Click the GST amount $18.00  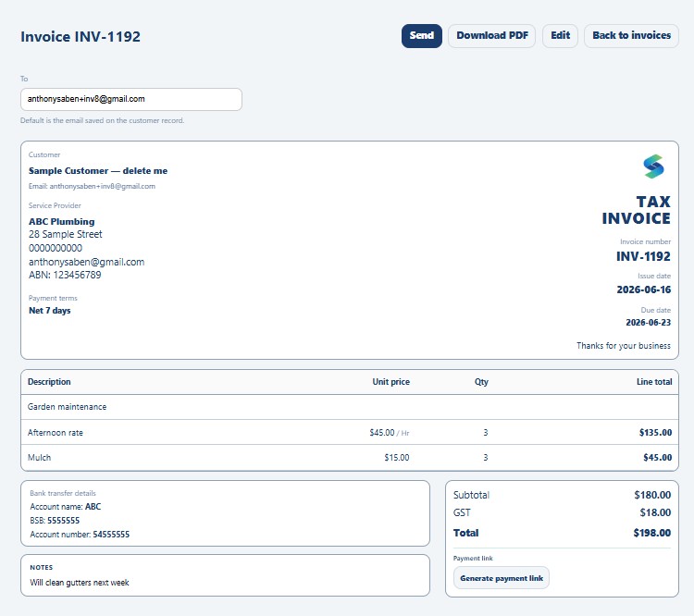click(655, 512)
